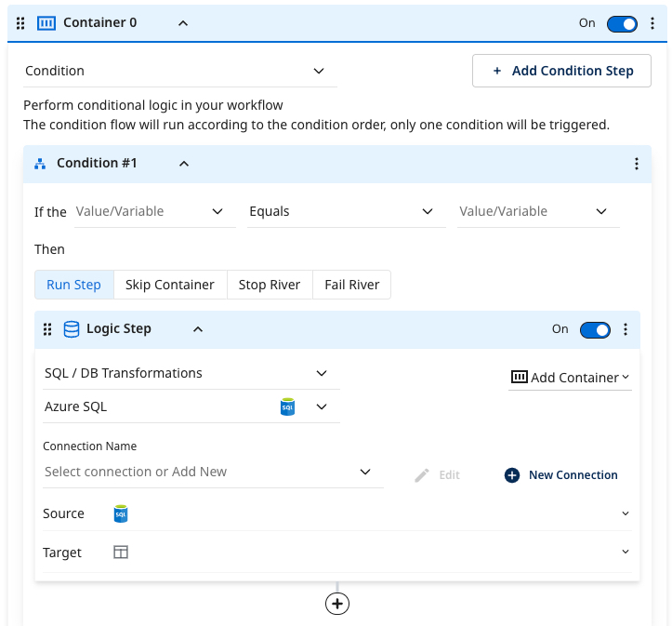Screen dimensions: 672x626
Task: Click the Container 0 columns icon
Action: (x=46, y=22)
